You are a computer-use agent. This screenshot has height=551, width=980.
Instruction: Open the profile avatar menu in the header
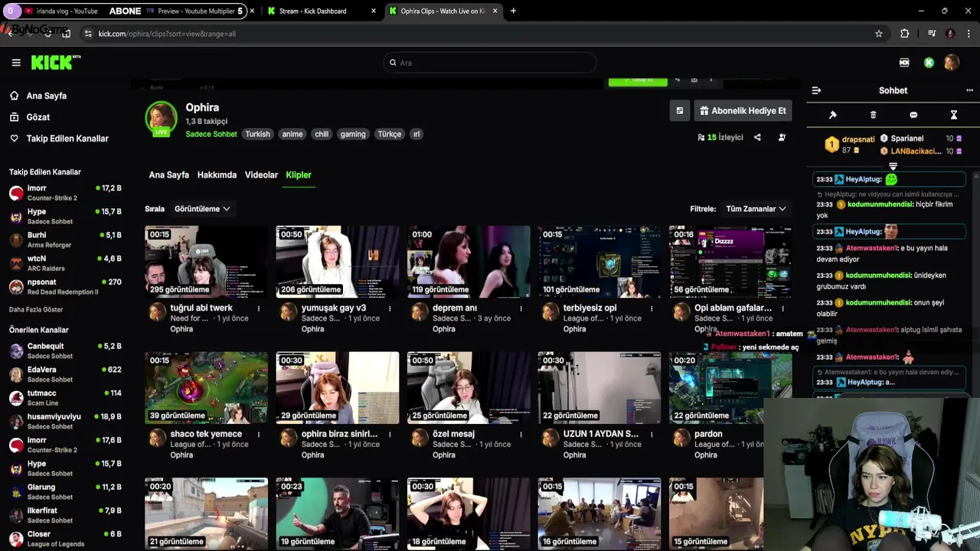point(952,63)
